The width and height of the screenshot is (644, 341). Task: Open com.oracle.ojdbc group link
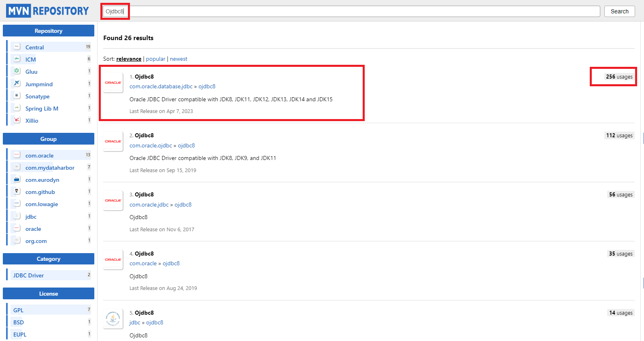click(151, 145)
